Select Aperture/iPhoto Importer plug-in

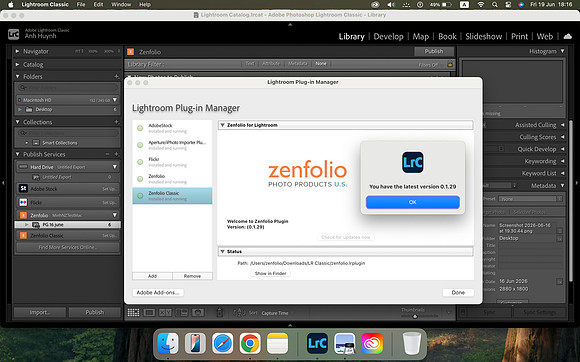172,145
